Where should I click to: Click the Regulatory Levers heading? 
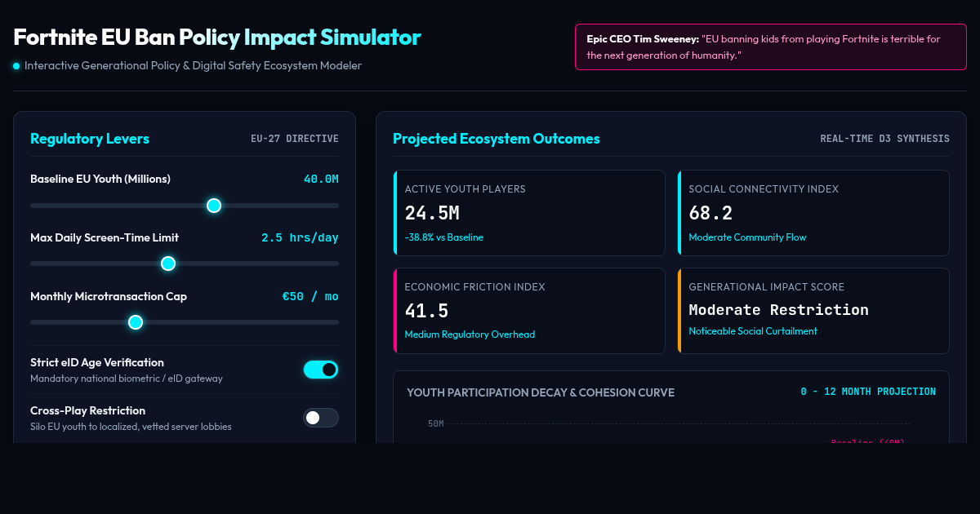click(90, 139)
